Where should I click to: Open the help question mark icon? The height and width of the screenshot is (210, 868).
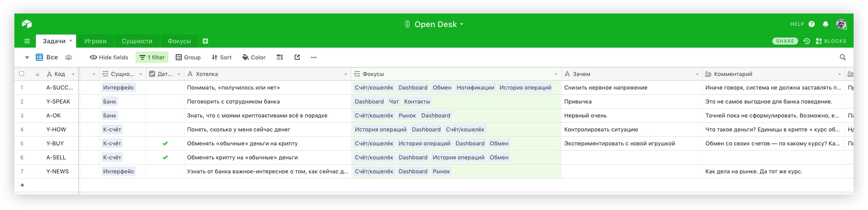[x=812, y=24]
